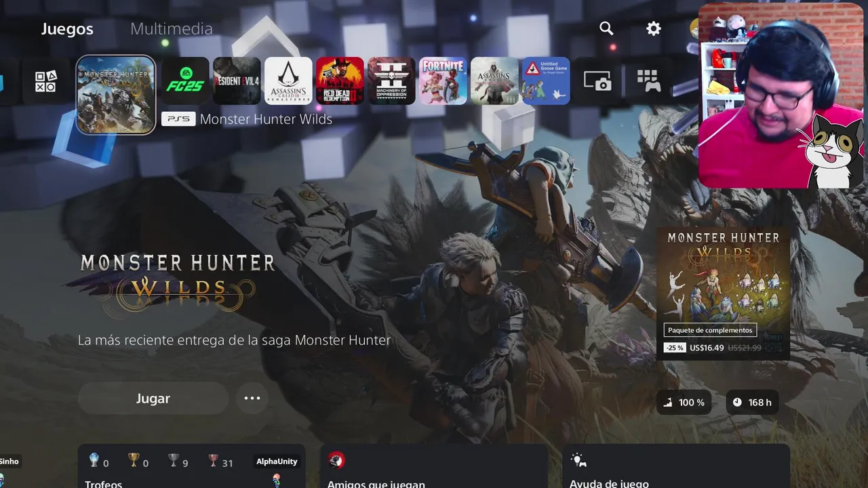The image size is (868, 488).
Task: Click the gold trophy icon
Action: point(134,461)
